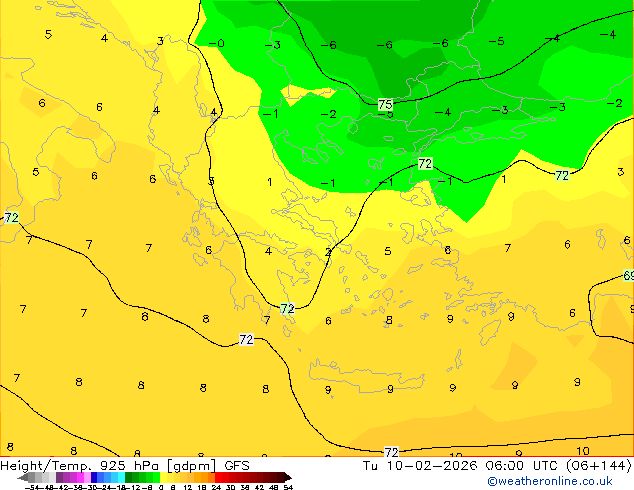Click the dark right arrow tip of the legend

click(288, 478)
